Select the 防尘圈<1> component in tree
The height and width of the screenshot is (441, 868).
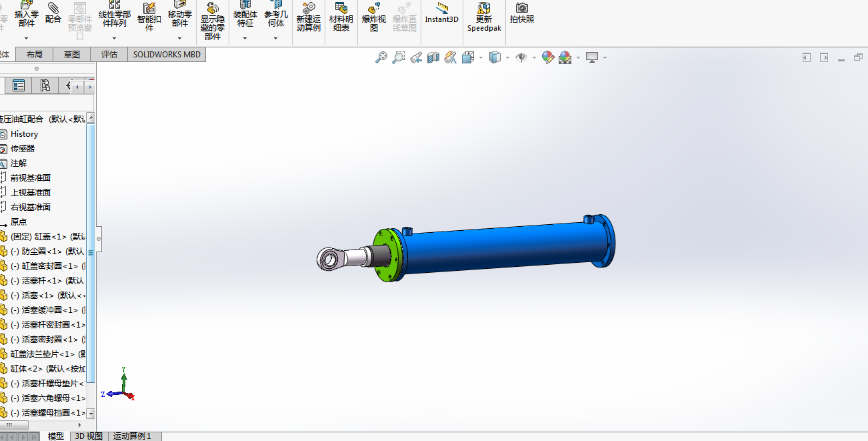point(43,252)
